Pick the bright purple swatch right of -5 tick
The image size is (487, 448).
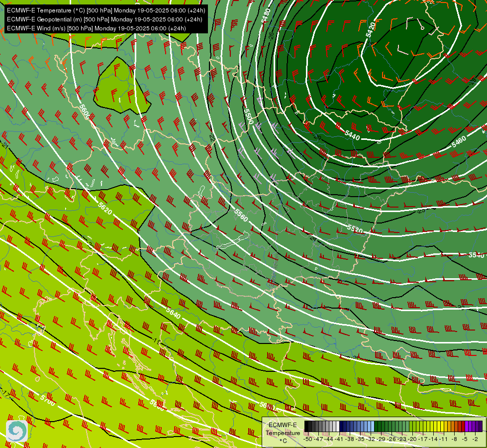pyautogui.click(x=467, y=426)
